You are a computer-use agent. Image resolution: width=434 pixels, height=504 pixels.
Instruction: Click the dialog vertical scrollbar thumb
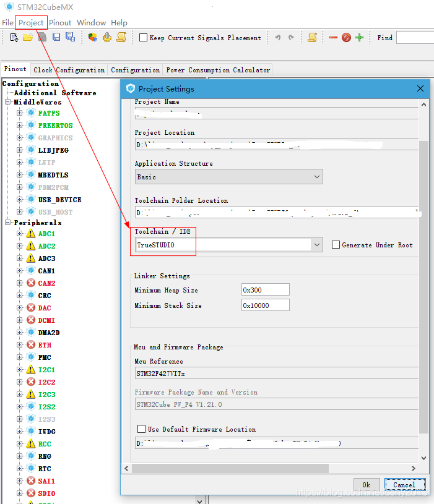pos(423,287)
